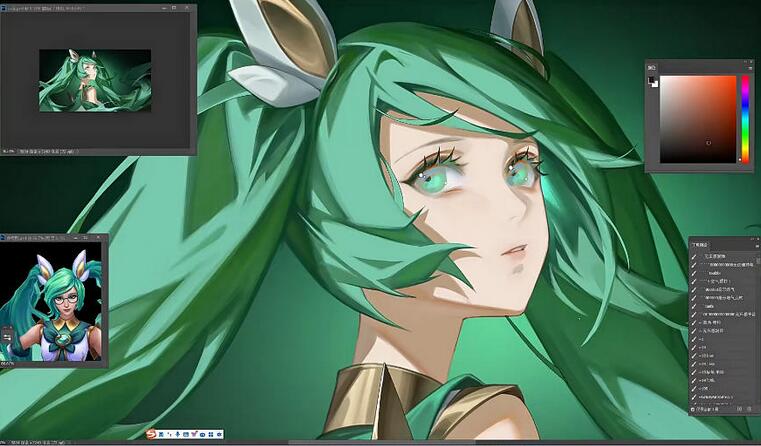Image resolution: width=761 pixels, height=446 pixels.
Task: Click the last icon on the Sogou IME toolbar
Action: point(217,434)
